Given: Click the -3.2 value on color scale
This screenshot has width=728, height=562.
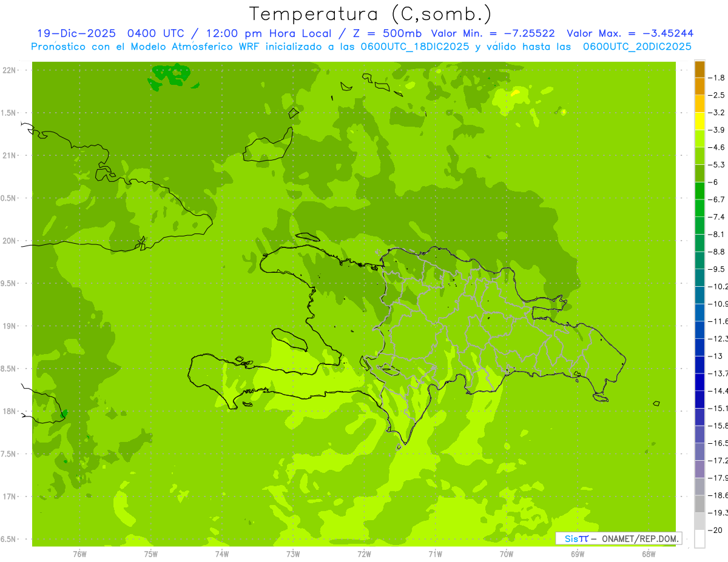Looking at the screenshot, I should pyautogui.click(x=716, y=112).
